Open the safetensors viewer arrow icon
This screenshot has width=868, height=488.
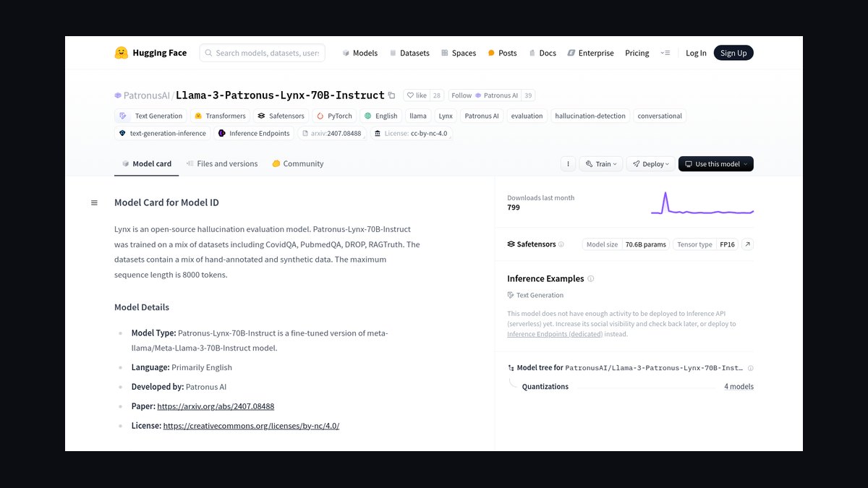(x=747, y=244)
